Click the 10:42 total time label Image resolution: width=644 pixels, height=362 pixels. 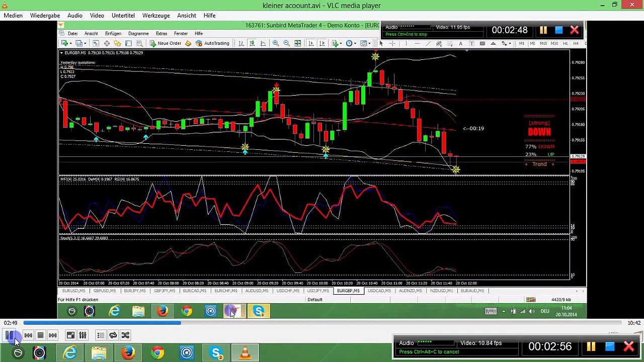coord(634,323)
